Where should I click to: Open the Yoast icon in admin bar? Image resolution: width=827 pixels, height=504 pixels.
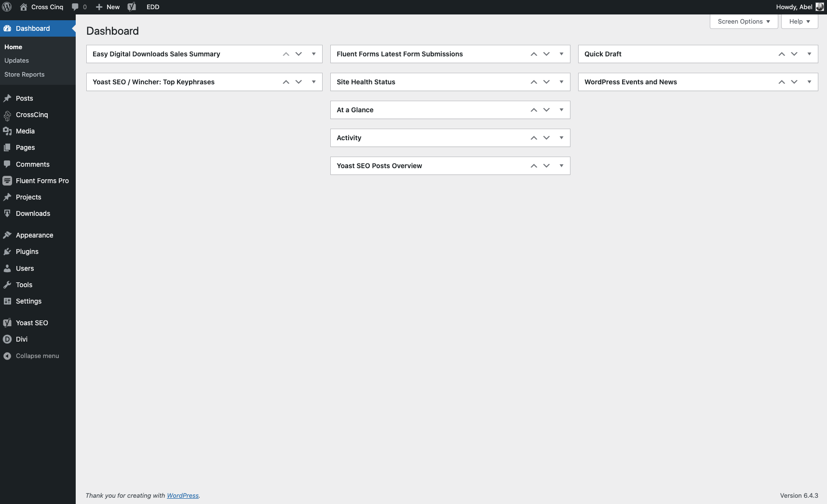coord(132,7)
